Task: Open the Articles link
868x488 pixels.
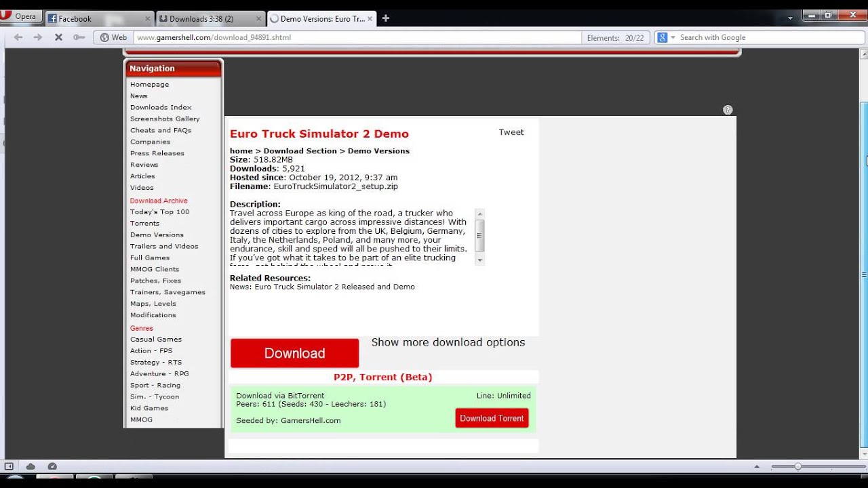Action: 142,177
